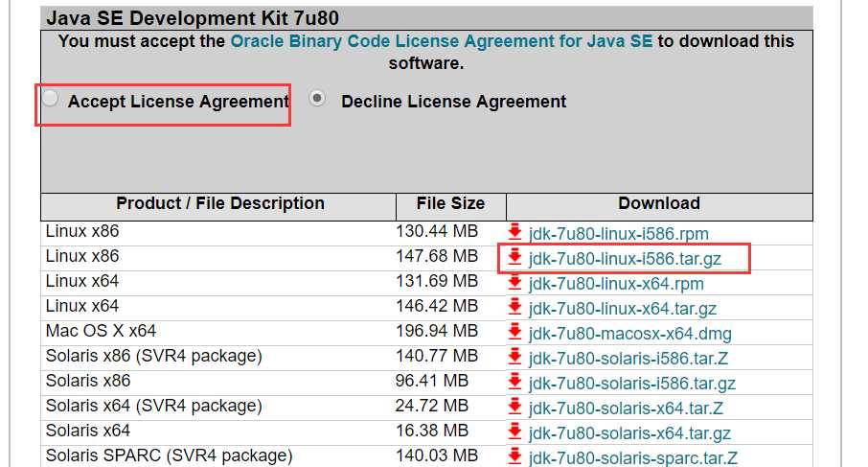Download jdk-7u80-solaris-sparc.tar.Z file link
The height and width of the screenshot is (467, 868).
[x=632, y=458]
